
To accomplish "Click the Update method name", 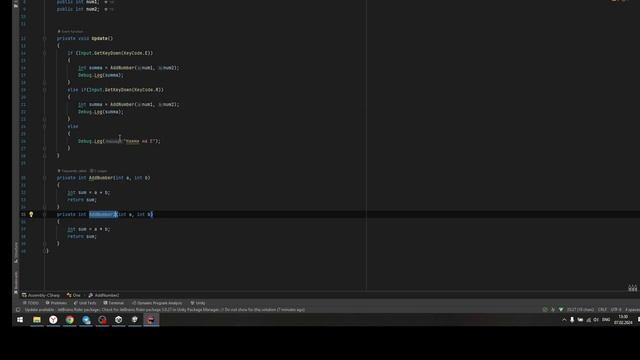I will [x=100, y=38].
